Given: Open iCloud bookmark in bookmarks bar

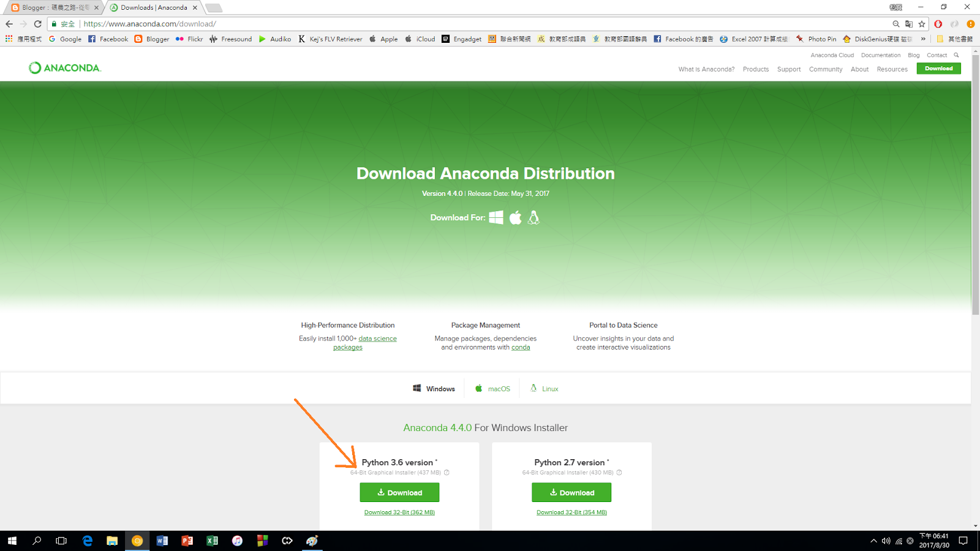Looking at the screenshot, I should click(x=420, y=39).
